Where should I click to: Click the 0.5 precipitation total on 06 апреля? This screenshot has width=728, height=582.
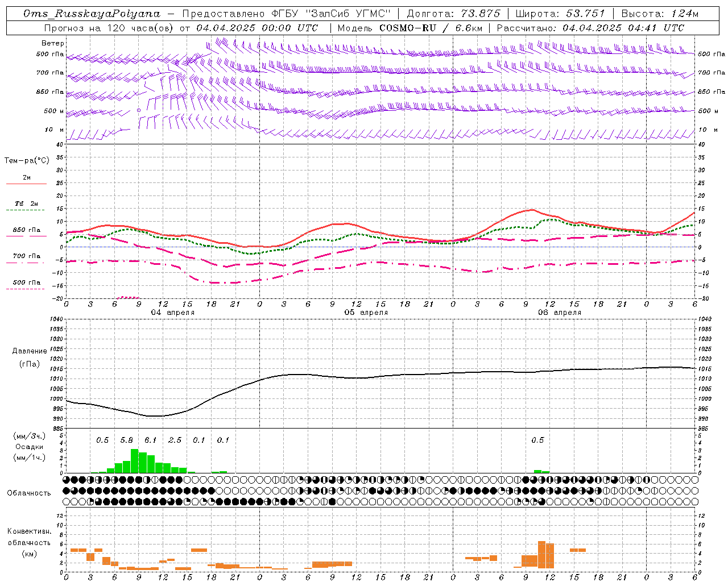(x=537, y=440)
